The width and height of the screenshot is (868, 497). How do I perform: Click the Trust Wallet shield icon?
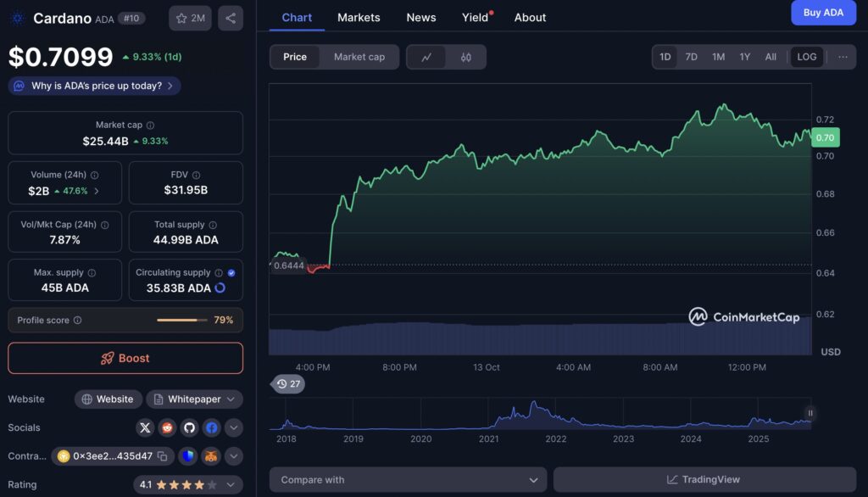coord(188,456)
